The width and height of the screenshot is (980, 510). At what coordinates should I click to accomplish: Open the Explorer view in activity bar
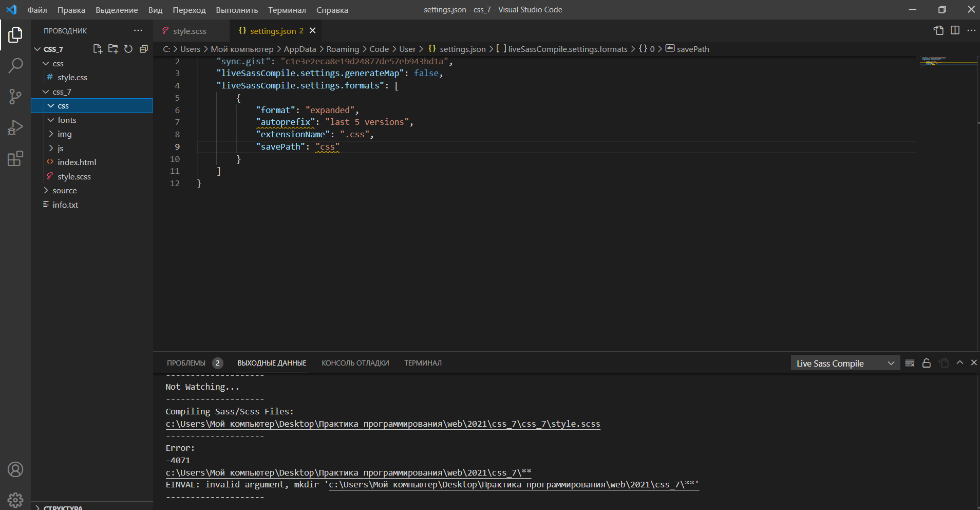tap(15, 35)
